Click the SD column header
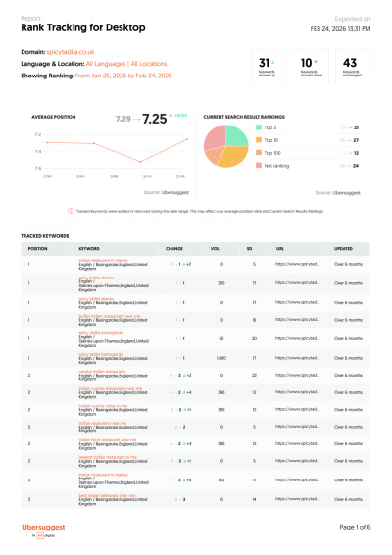Image resolution: width=392 pixels, height=555 pixels. tap(250, 249)
